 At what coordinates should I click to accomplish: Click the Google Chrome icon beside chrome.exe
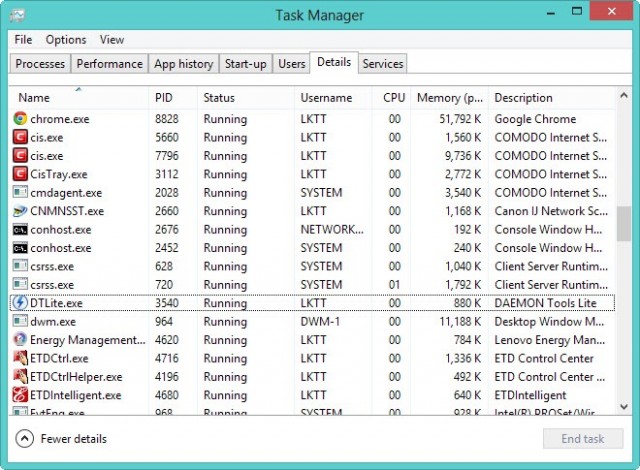pyautogui.click(x=20, y=119)
